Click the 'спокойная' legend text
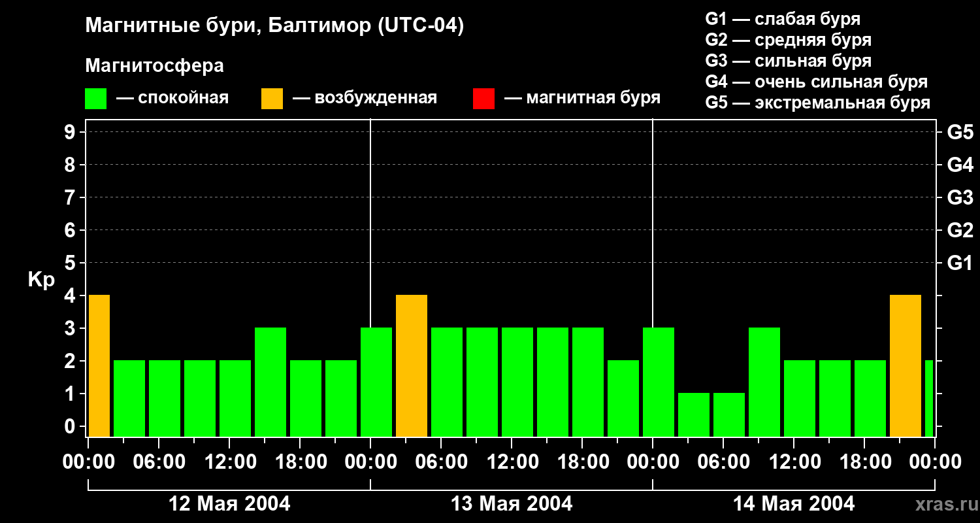 point(184,99)
